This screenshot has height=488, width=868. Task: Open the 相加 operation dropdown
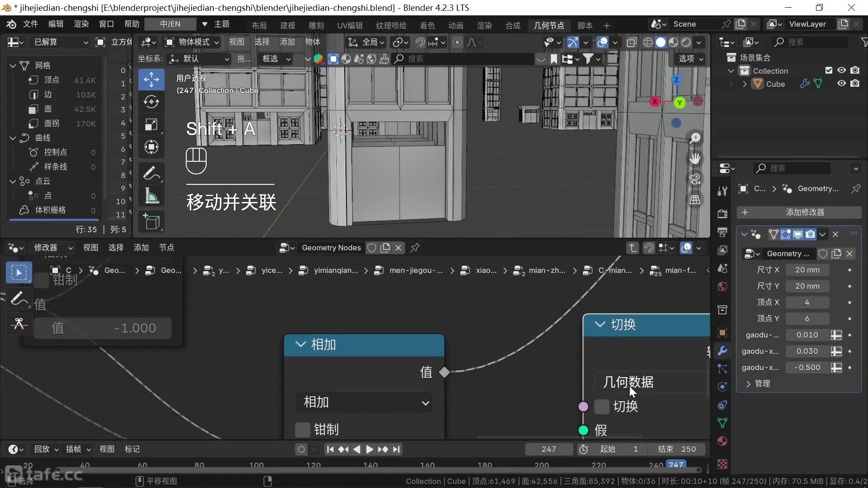coord(364,402)
